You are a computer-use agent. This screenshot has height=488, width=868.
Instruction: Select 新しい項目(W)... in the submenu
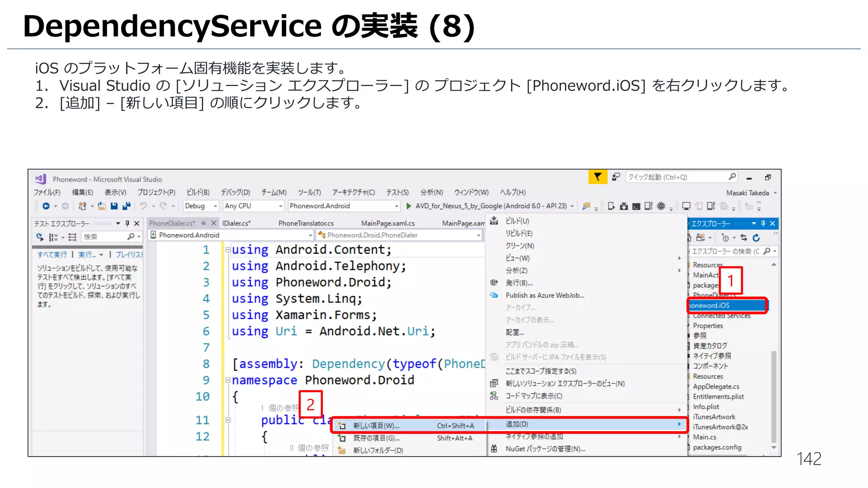pos(409,425)
